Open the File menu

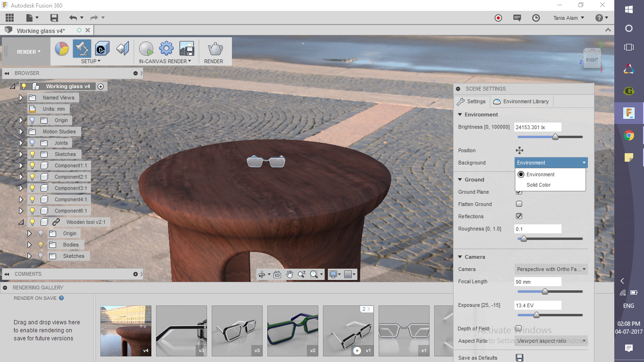[32, 18]
